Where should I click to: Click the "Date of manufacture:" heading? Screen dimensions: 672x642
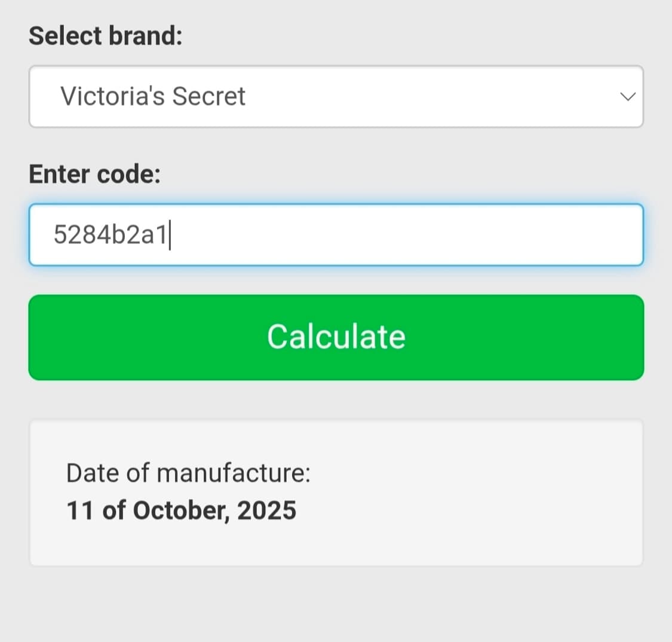pos(188,473)
